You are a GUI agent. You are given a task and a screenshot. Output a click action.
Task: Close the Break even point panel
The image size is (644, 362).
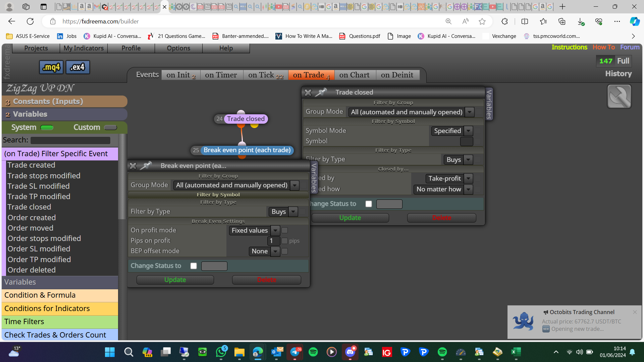(x=133, y=166)
